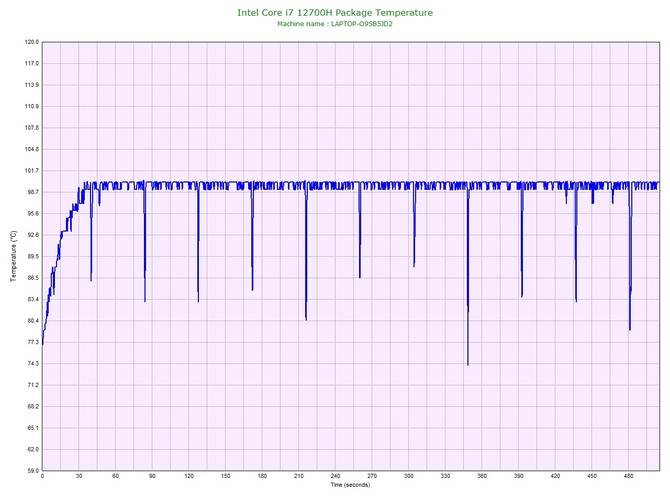Click the 117.0 temperature axis label

click(x=32, y=64)
